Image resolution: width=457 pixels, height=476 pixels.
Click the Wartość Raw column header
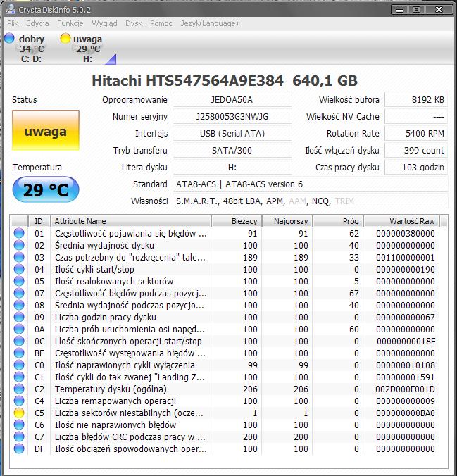[401, 221]
